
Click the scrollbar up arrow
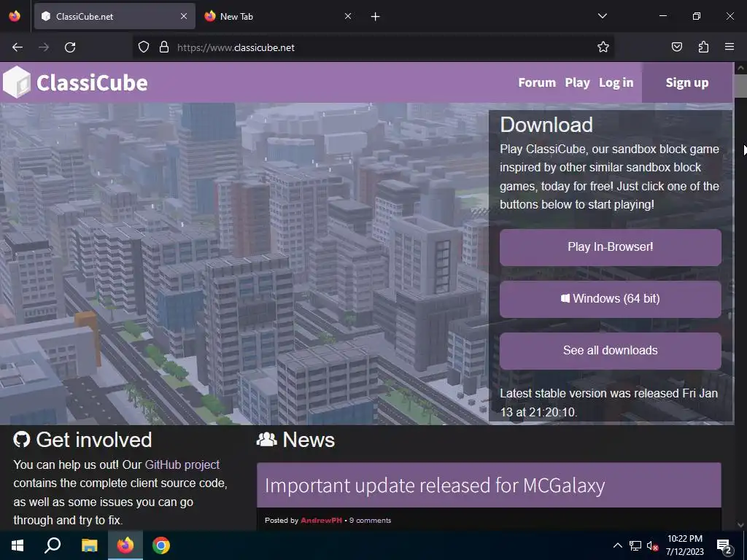click(741, 68)
